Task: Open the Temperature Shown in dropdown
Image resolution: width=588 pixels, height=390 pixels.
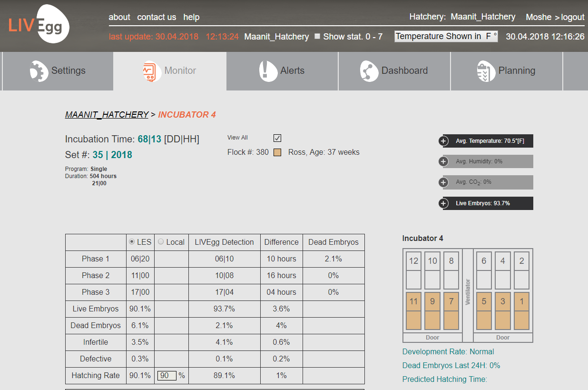Action: point(446,36)
